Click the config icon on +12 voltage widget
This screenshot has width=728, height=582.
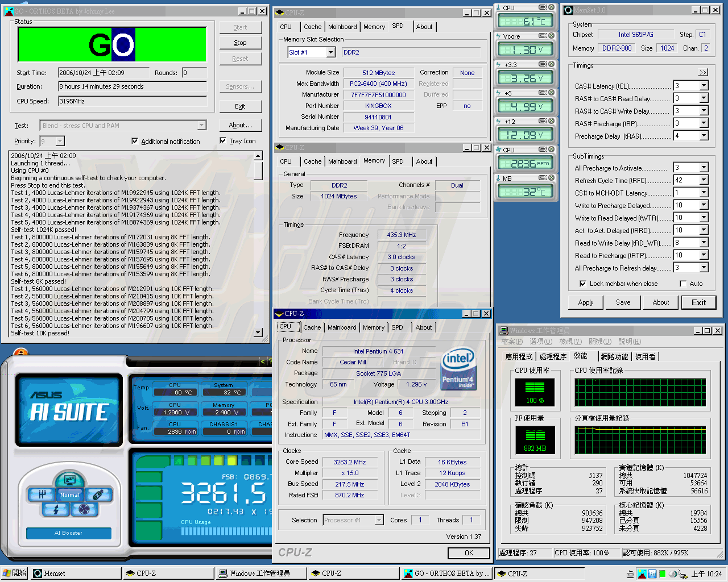(x=543, y=121)
